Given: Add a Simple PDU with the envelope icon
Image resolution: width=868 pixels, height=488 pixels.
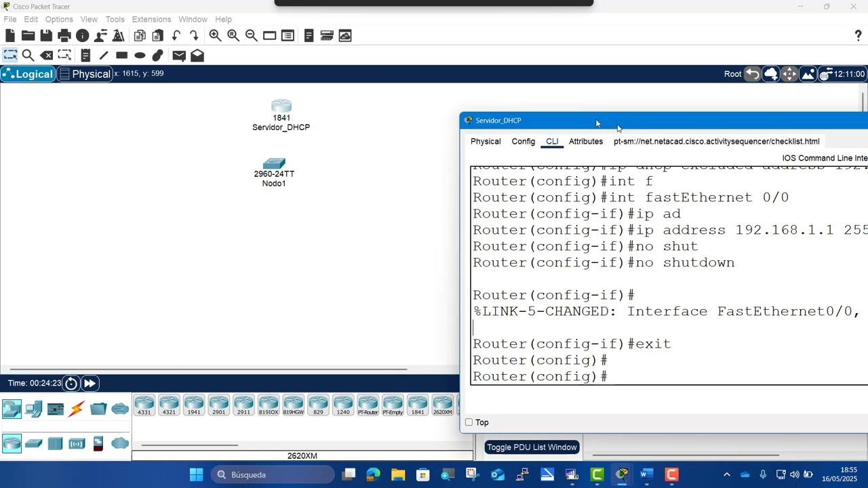Looking at the screenshot, I should (x=179, y=56).
